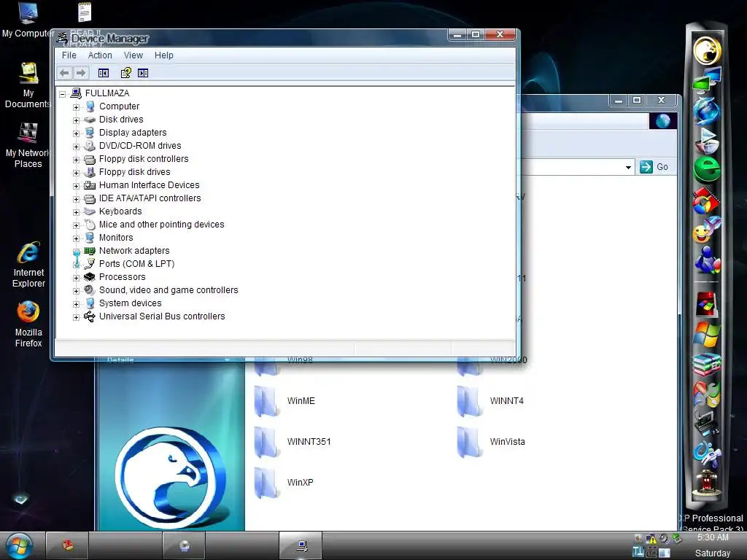Viewport: 747px width, 560px height.
Task: Select the Network adapters entry
Action: [134, 251]
